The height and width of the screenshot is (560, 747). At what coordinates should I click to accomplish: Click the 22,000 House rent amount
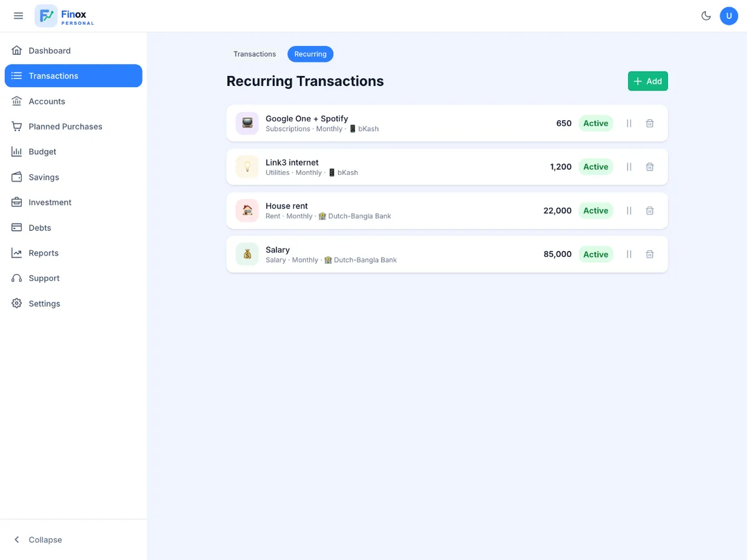pyautogui.click(x=557, y=210)
